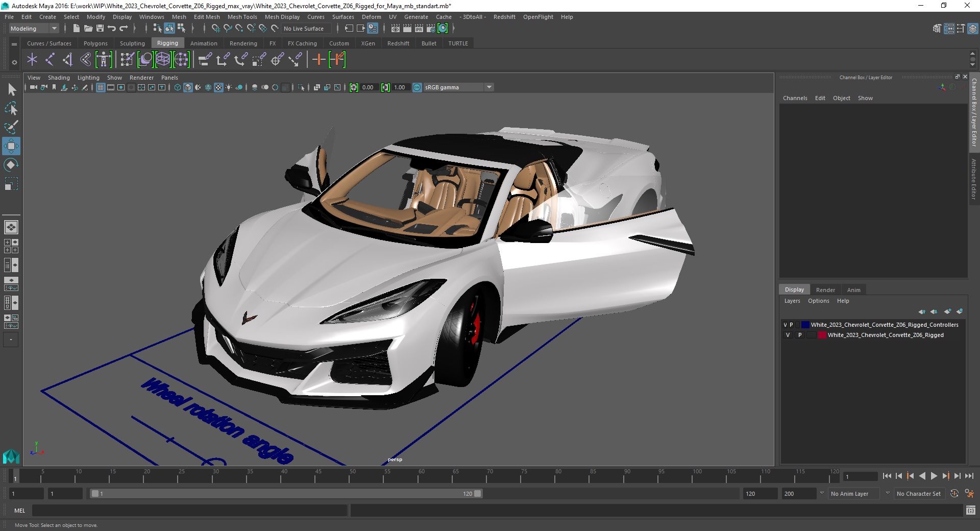The height and width of the screenshot is (531, 980).
Task: Click the Redo arrow icon
Action: click(x=124, y=29)
